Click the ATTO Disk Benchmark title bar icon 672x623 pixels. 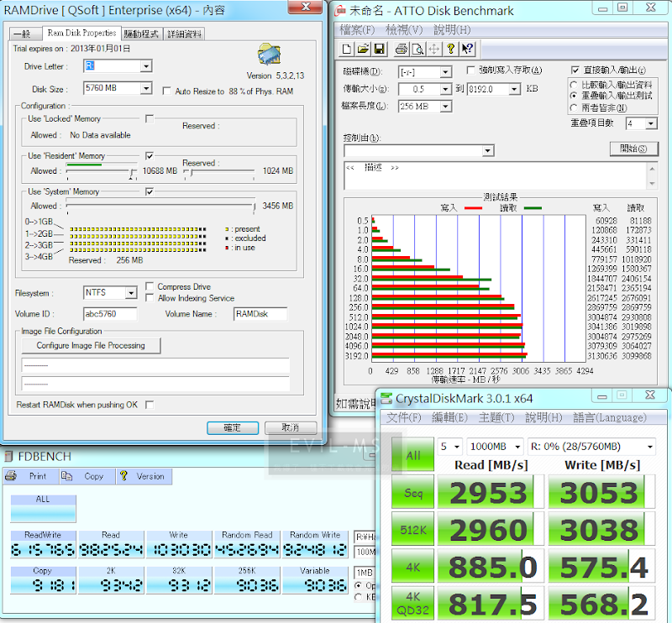click(340, 10)
